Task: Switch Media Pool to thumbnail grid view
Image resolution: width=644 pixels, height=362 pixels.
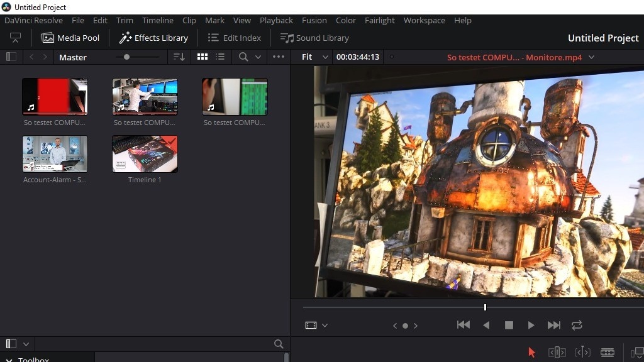Action: (202, 57)
